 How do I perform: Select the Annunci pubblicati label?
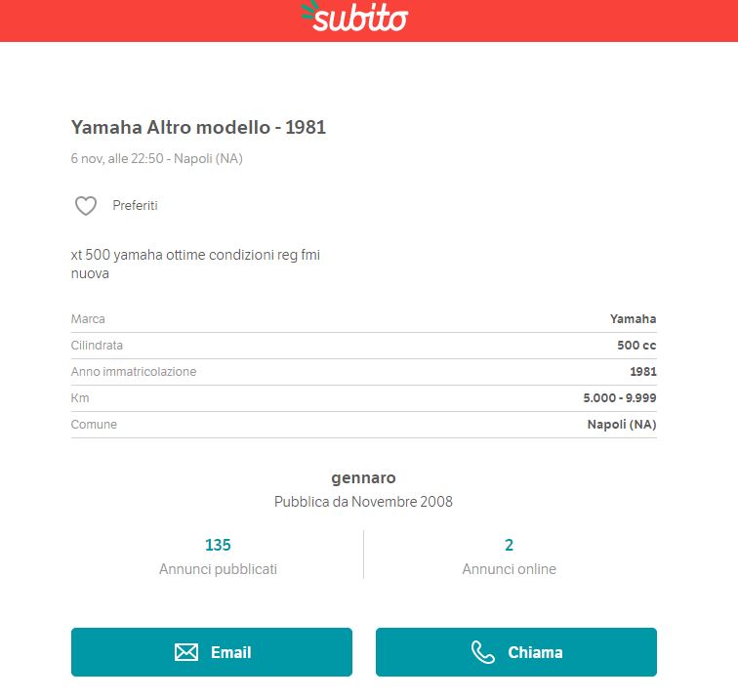[x=218, y=569]
